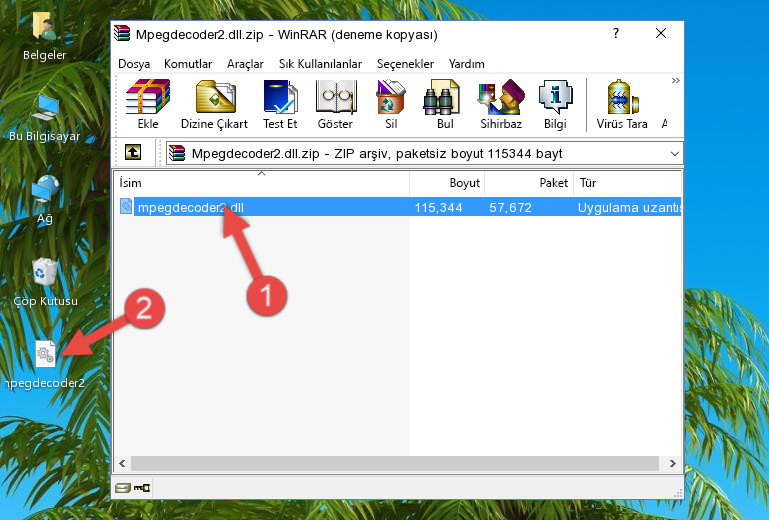Viewport: 769px width, 520px height.
Task: Select the mpegdecoder2 desktop file icon
Action: tap(45, 365)
